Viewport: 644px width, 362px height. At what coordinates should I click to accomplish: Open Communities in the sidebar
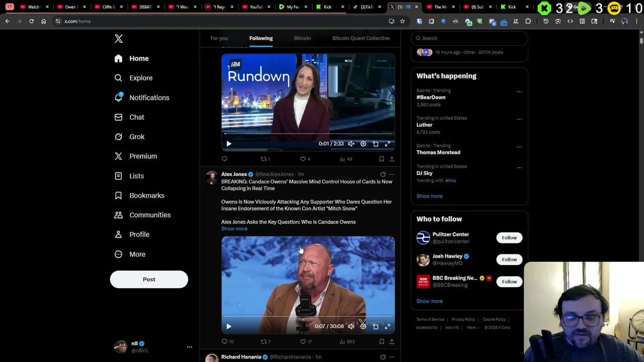(142, 215)
